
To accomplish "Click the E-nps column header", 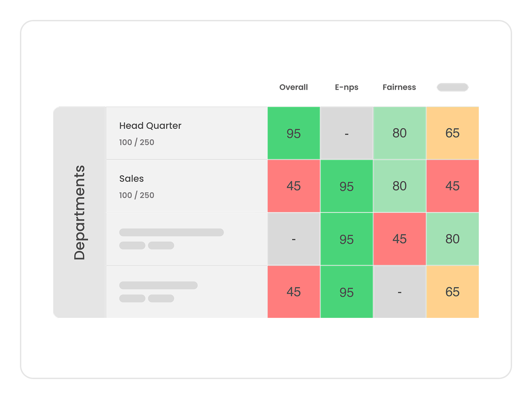I will pos(346,87).
